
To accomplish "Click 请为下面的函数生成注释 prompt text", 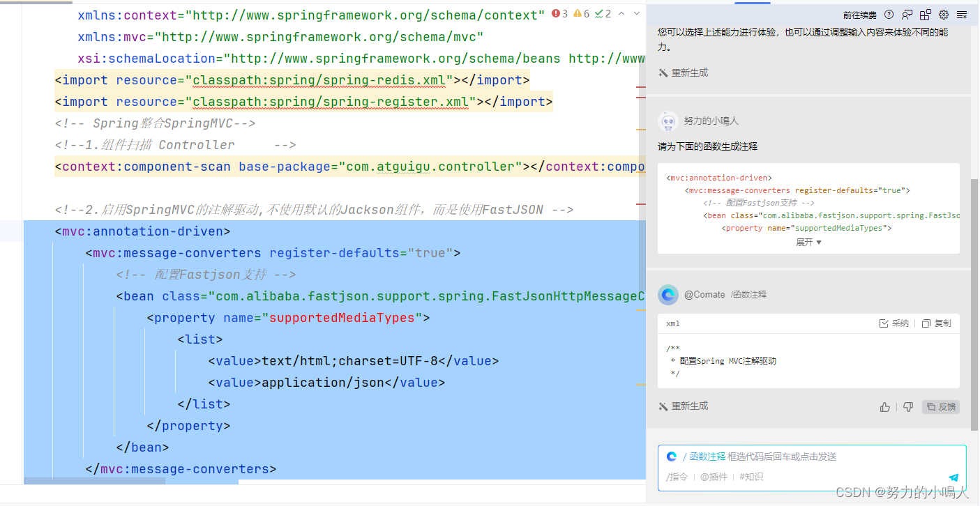I will (707, 147).
